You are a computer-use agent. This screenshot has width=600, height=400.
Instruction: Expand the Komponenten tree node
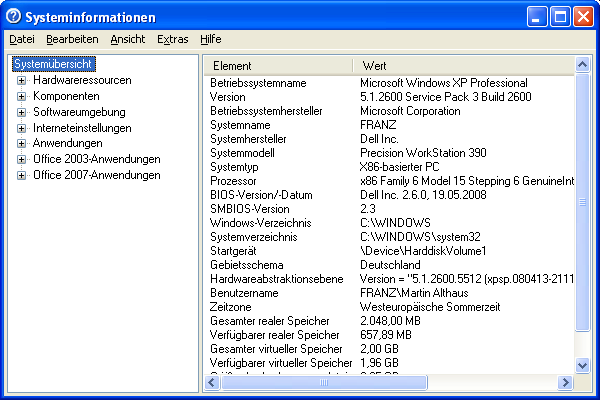click(21, 96)
